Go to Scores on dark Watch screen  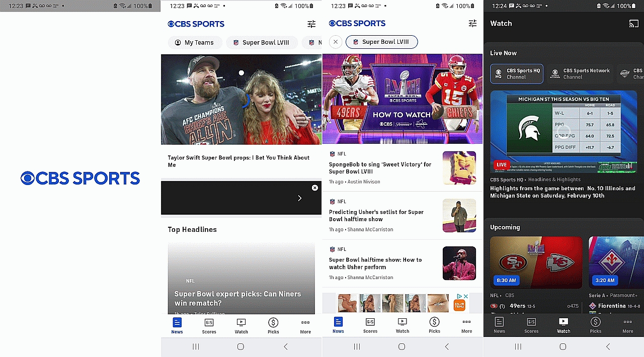click(x=531, y=325)
